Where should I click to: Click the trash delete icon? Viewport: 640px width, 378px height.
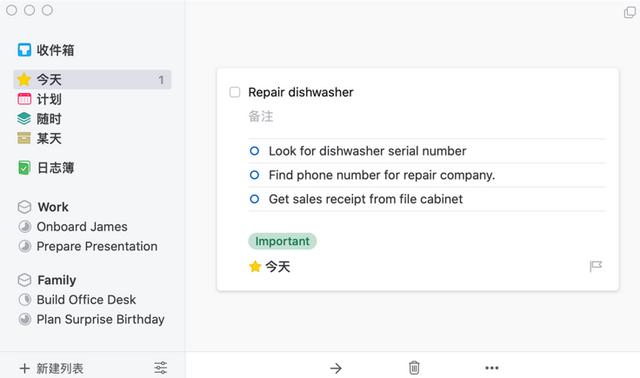click(414, 368)
